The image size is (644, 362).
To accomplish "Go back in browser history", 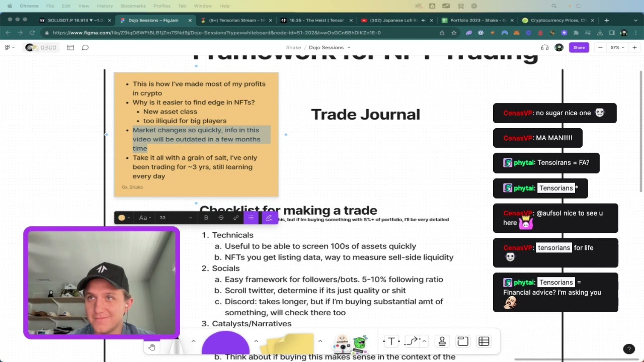I will tap(8, 33).
